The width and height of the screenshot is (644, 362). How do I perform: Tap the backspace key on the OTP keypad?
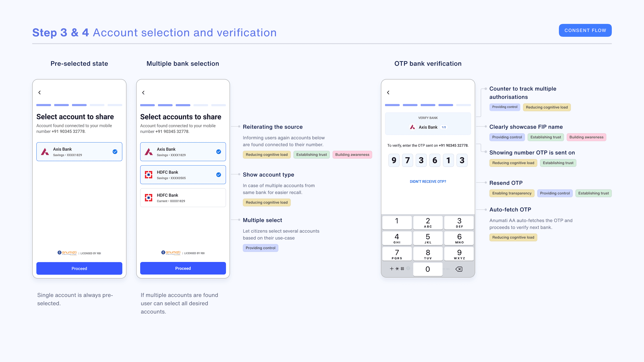click(x=459, y=269)
